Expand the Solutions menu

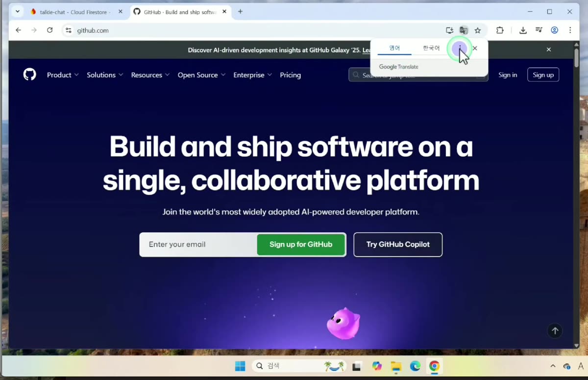pyautogui.click(x=105, y=75)
